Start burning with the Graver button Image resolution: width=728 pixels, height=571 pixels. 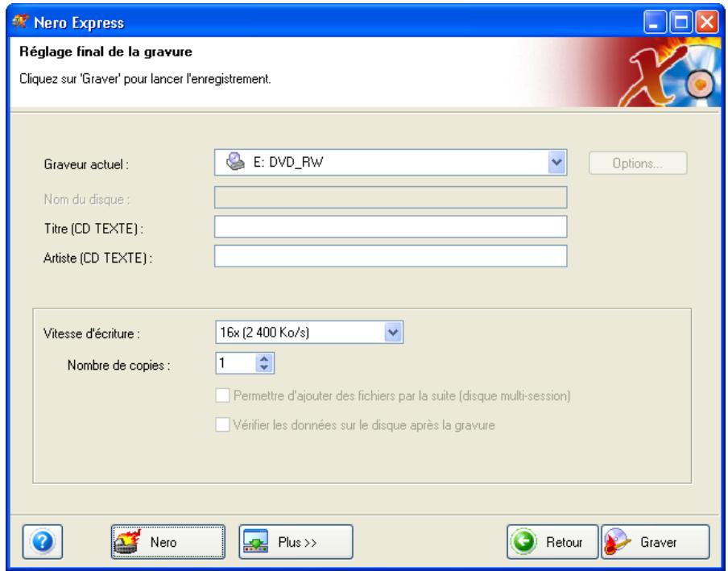click(656, 541)
